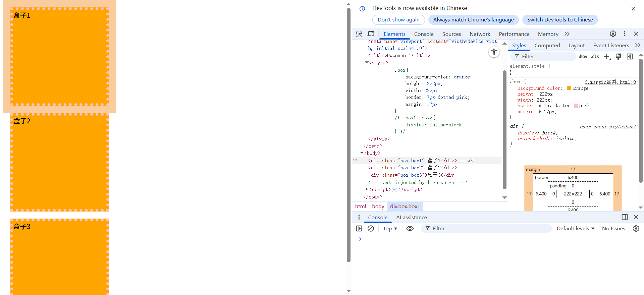Collapse the style element node
This screenshot has height=295, width=644.
coord(367,63)
